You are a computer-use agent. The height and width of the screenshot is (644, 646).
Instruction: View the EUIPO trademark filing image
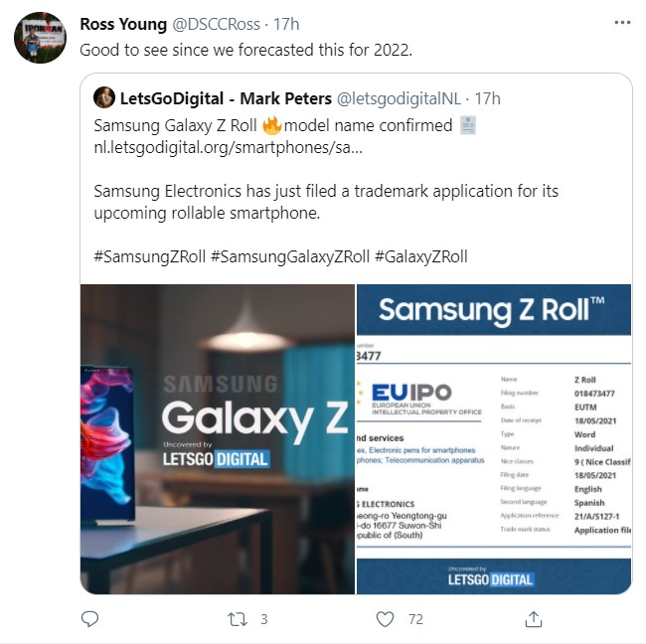(x=494, y=439)
